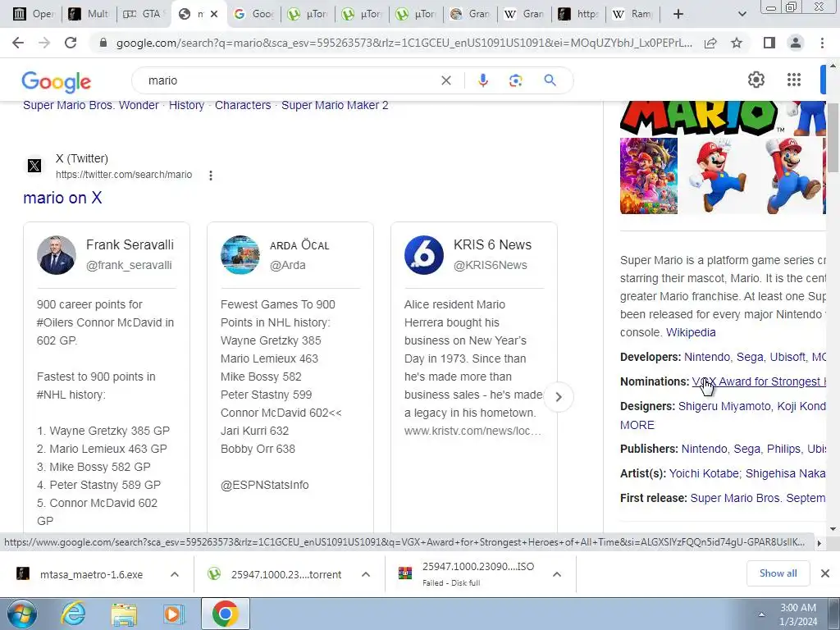Open the browser side panel
Viewport: 840px width, 630px height.
tap(769, 43)
